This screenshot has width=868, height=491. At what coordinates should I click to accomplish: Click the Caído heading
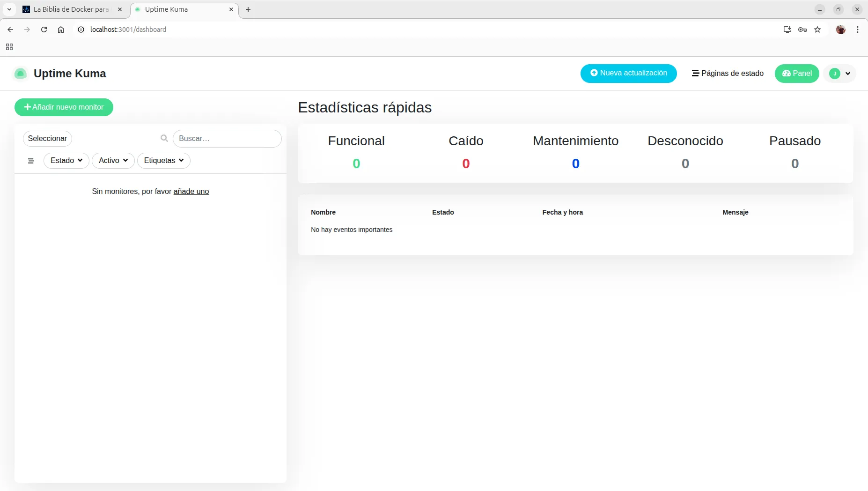[x=466, y=141]
